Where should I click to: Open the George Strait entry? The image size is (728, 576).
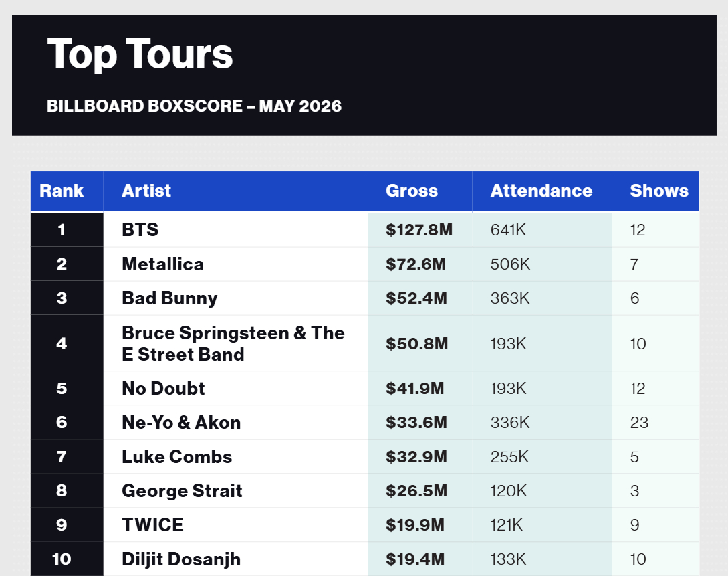[x=182, y=491]
